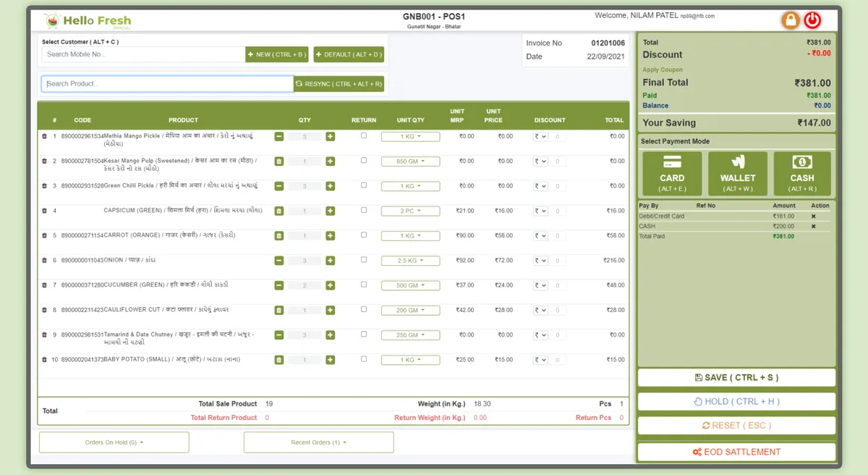This screenshot has height=475, width=868.
Task: Click the orange lock screen icon
Action: 791,20
